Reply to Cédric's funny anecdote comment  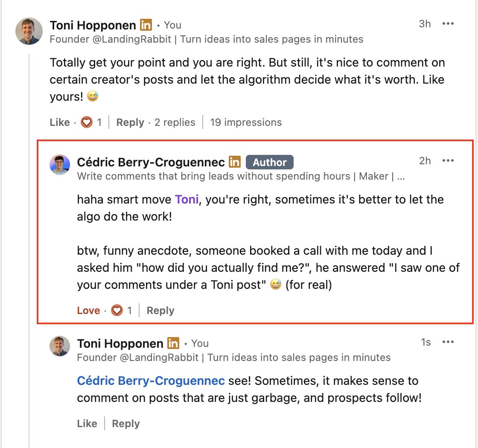(x=160, y=310)
